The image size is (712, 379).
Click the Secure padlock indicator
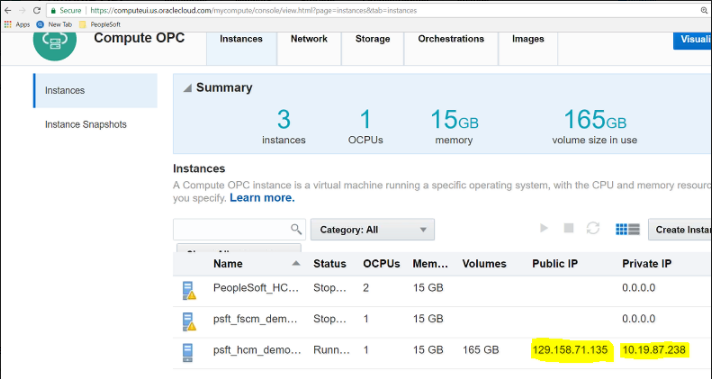66,10
